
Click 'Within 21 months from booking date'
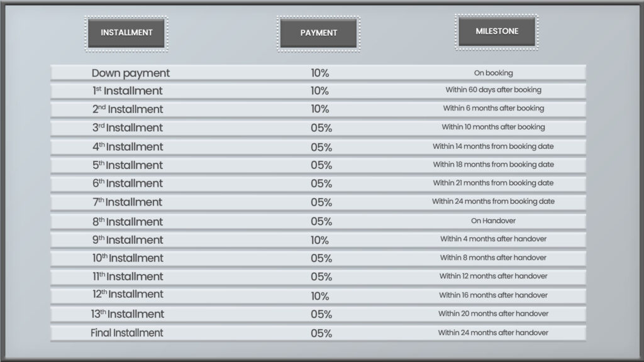point(493,183)
